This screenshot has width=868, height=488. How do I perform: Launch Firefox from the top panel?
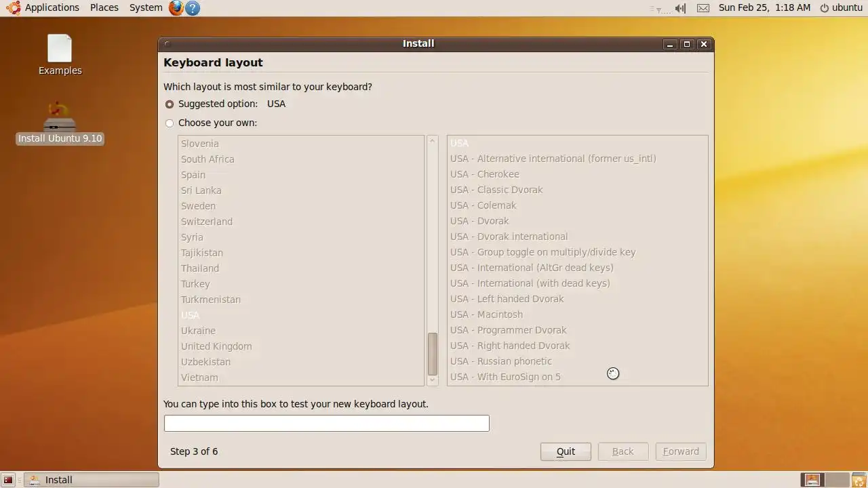pos(176,8)
